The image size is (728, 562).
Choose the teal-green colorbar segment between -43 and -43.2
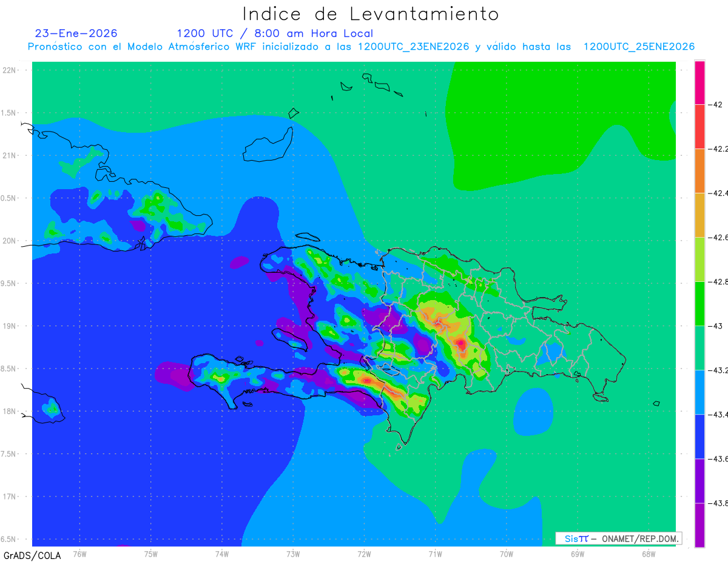coord(699,348)
